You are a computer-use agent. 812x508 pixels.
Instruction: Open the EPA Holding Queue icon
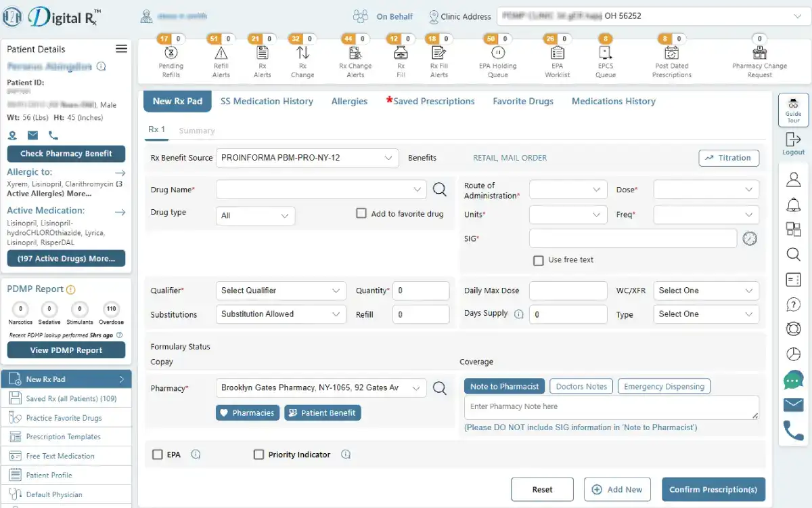(498, 53)
